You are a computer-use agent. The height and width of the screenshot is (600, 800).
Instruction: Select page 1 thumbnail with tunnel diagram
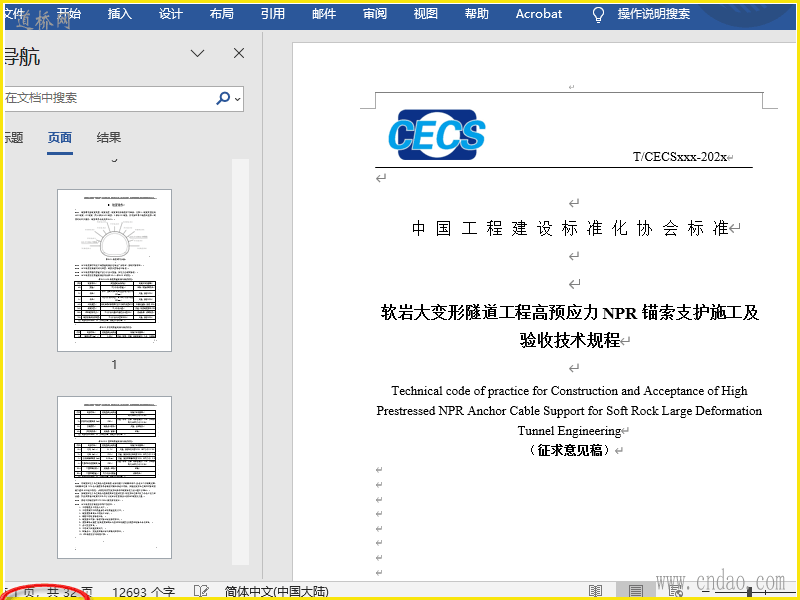point(114,270)
